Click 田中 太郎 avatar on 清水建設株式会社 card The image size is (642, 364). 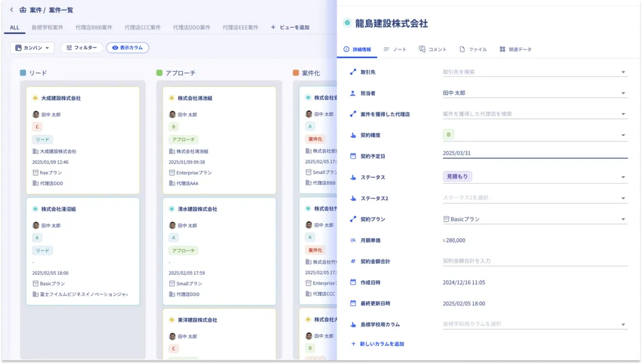tap(172, 225)
